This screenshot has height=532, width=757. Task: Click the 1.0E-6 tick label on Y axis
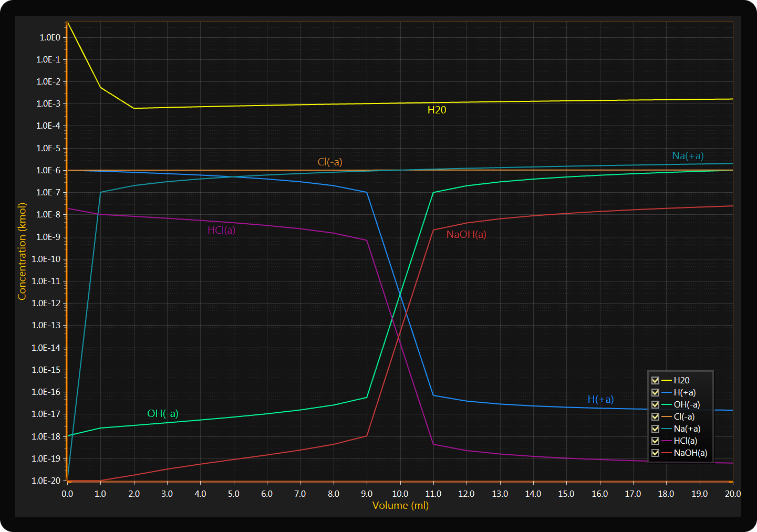click(x=48, y=170)
